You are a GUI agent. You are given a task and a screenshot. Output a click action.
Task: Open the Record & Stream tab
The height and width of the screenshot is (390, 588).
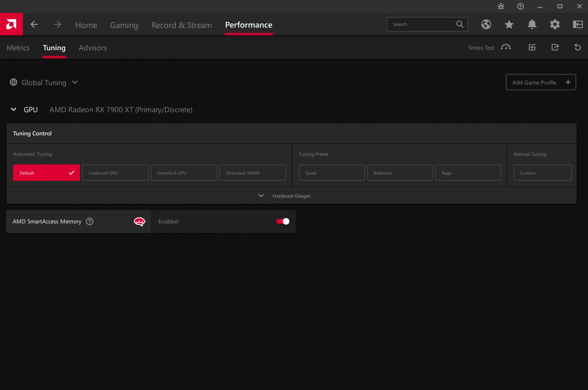182,25
